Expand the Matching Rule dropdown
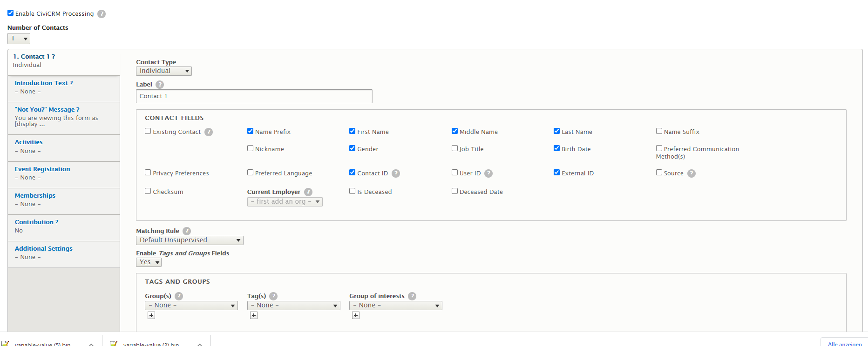Image resolution: width=868 pixels, height=346 pixels. (190, 240)
